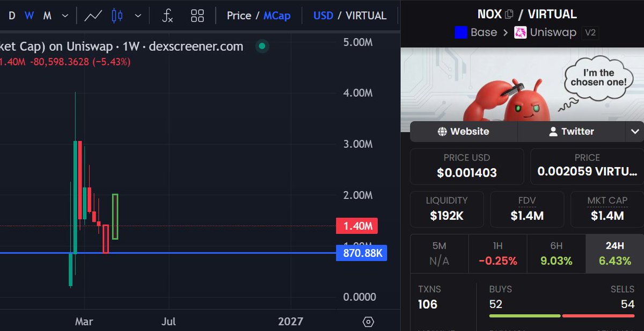
Task: Expand the timeframe dropdown chevron
Action: [x=65, y=16]
